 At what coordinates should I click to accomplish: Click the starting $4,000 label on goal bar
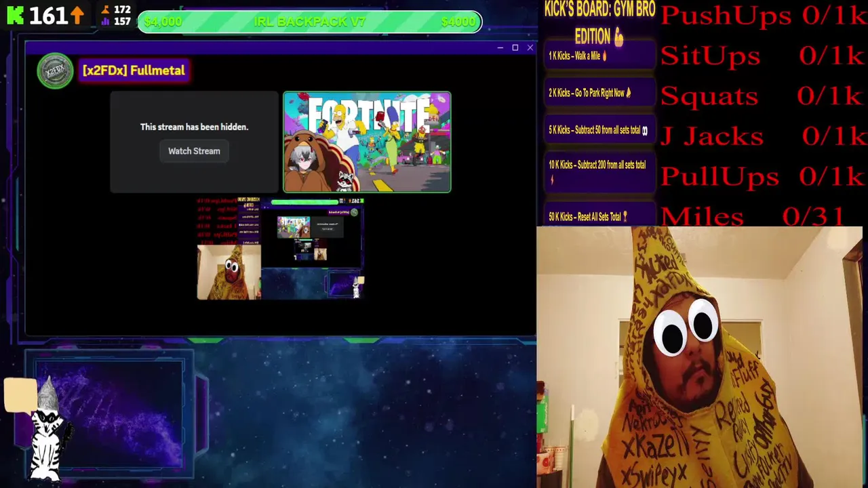coord(163,22)
